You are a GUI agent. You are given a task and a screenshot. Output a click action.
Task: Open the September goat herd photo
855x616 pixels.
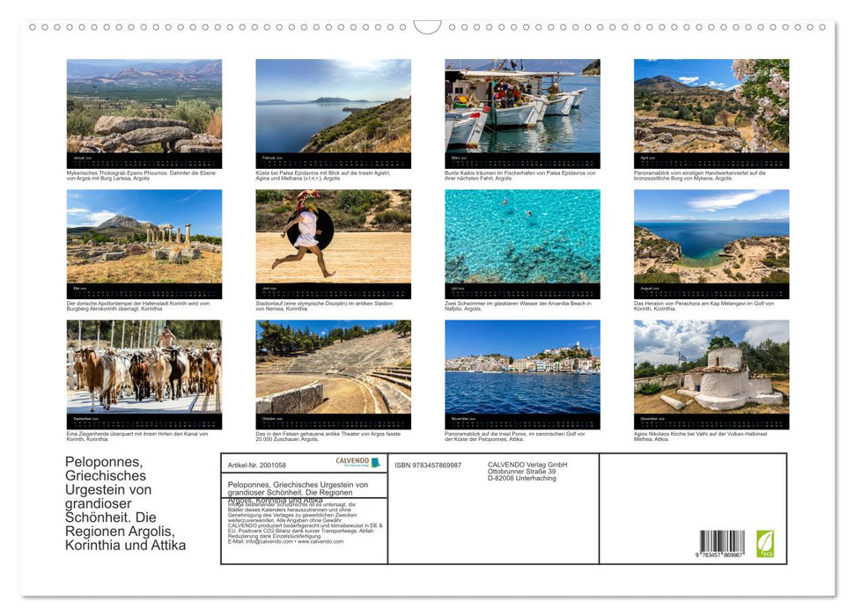(144, 368)
